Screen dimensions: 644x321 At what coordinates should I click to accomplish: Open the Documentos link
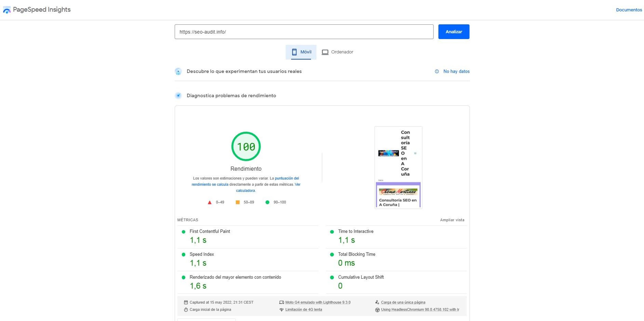(629, 10)
